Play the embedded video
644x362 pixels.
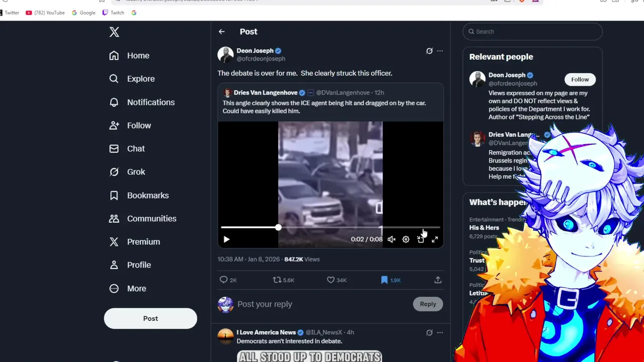(226, 239)
